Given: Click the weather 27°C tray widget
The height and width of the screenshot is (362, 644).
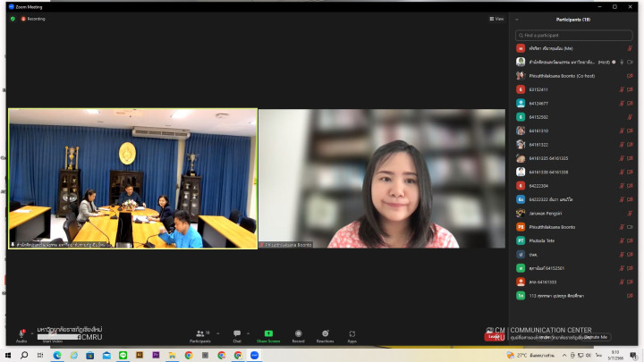Looking at the screenshot, I should pos(530,355).
